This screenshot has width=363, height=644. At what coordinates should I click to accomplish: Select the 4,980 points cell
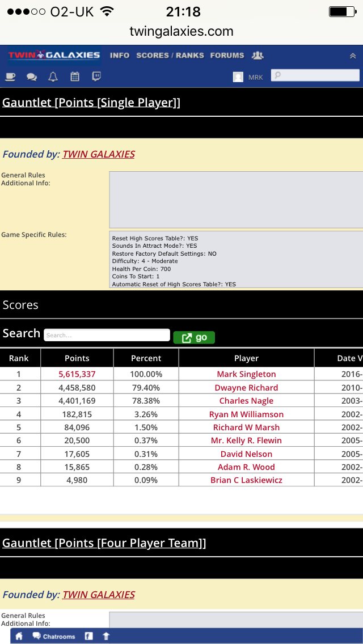click(77, 480)
